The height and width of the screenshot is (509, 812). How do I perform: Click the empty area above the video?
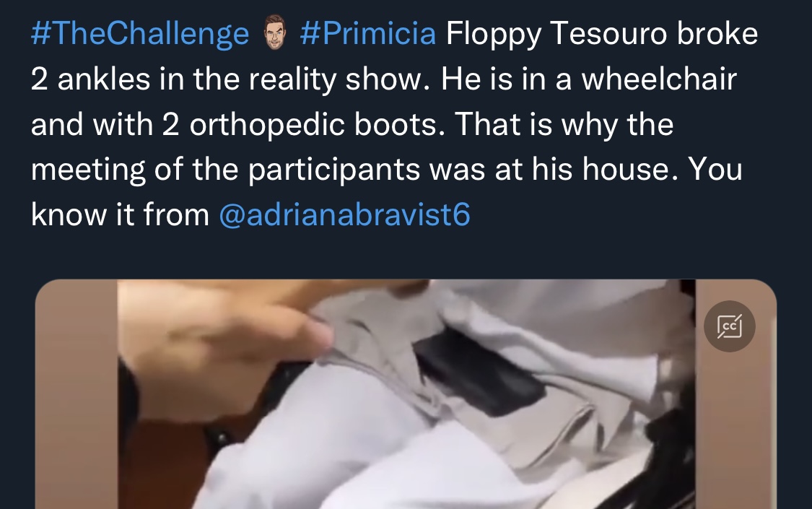(406, 255)
